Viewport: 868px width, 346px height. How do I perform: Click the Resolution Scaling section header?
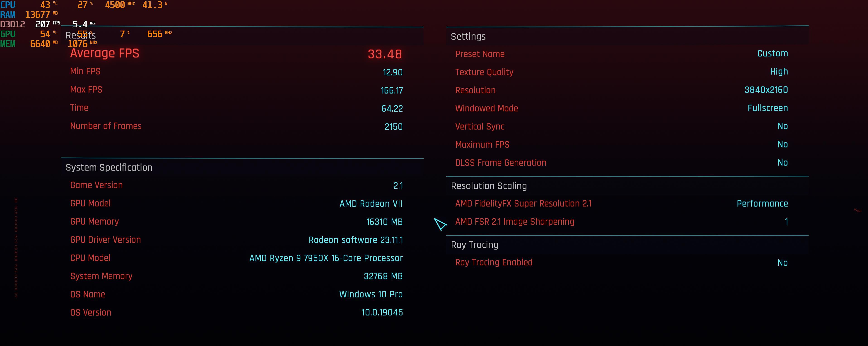(489, 186)
